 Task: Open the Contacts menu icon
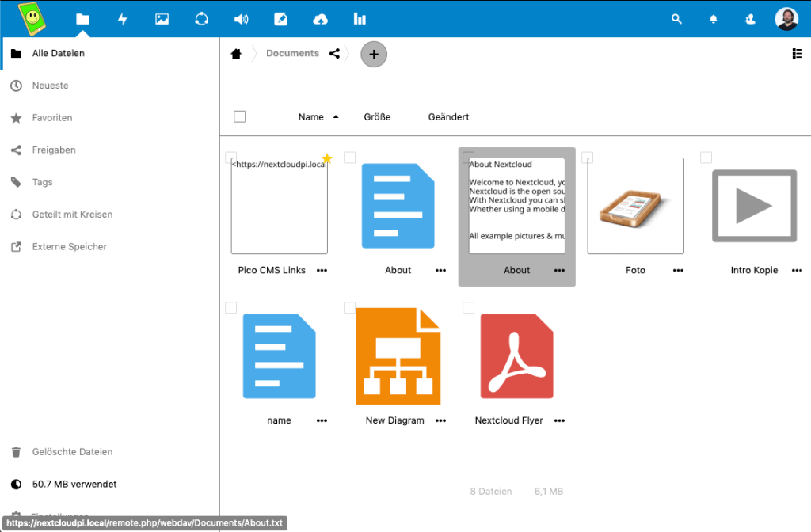point(750,19)
